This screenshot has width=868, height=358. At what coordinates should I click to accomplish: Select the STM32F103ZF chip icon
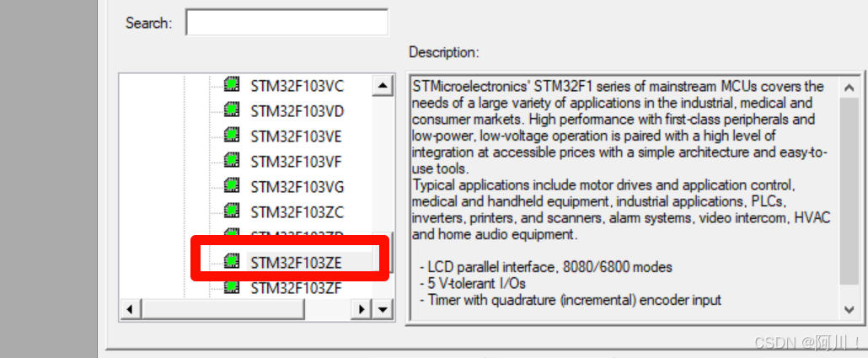pyautogui.click(x=233, y=287)
